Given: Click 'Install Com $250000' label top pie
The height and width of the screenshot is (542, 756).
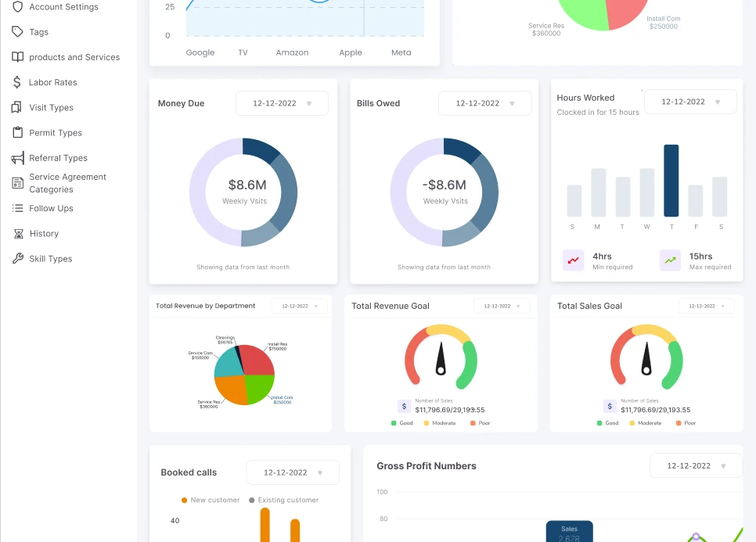Looking at the screenshot, I should coord(664,23).
